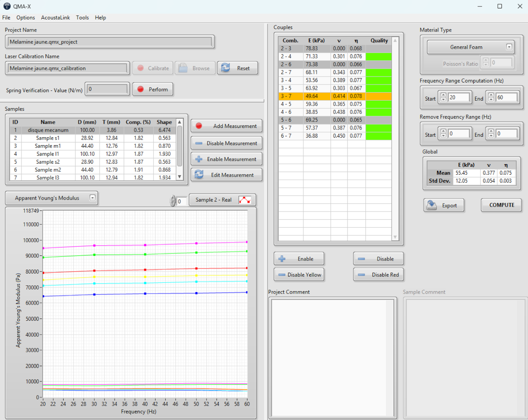Click the refresh icon on Edit Measurement

[199, 175]
